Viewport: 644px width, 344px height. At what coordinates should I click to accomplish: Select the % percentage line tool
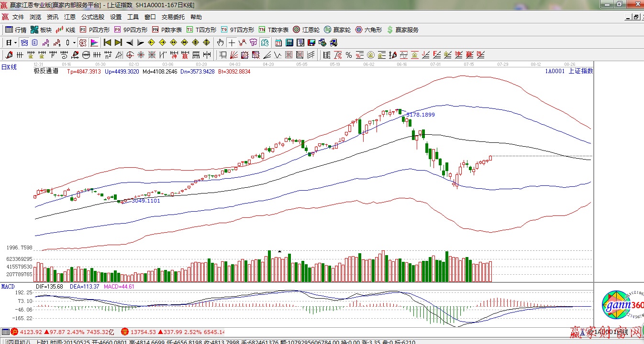coord(349,55)
